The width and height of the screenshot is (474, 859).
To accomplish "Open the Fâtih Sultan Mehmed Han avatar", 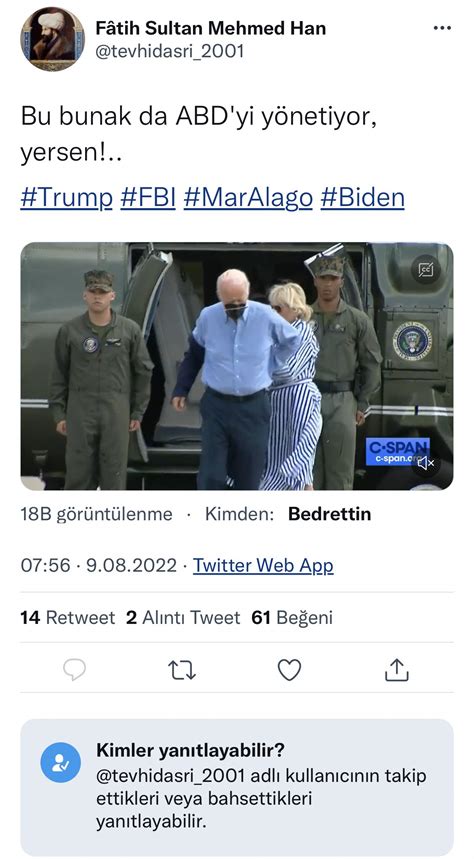I will (53, 39).
